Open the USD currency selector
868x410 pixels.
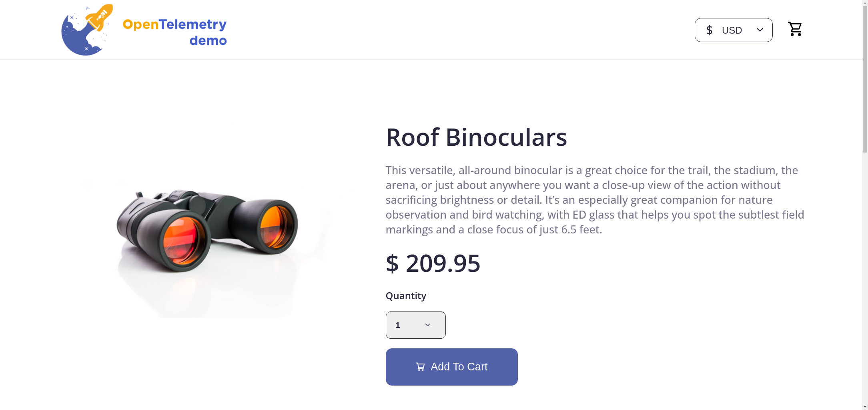pos(733,30)
